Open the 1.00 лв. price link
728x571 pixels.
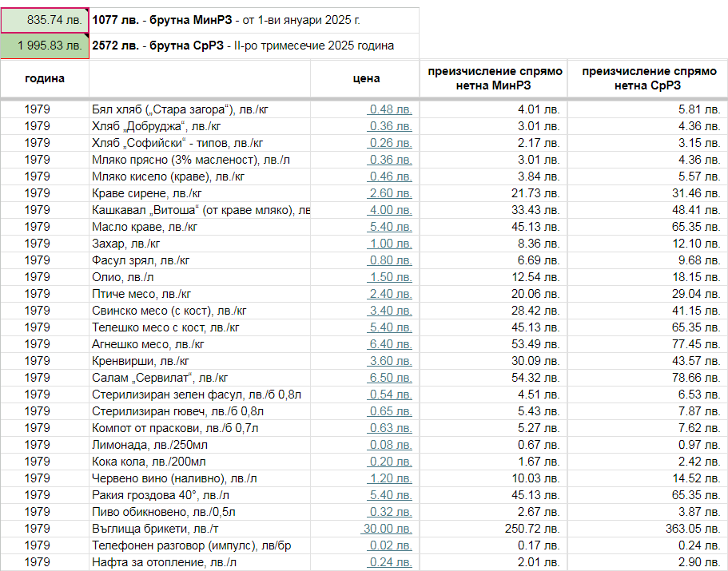click(x=391, y=244)
